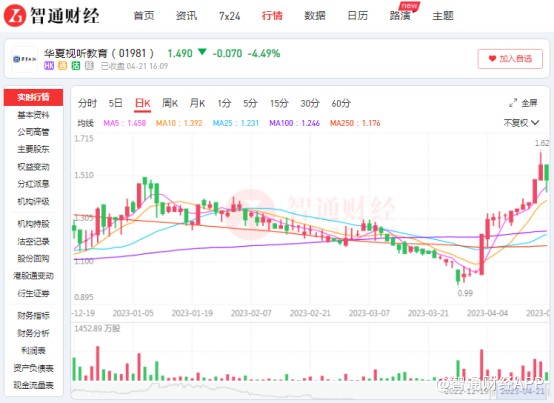Click the orange 通 badge icon

[x=63, y=66]
